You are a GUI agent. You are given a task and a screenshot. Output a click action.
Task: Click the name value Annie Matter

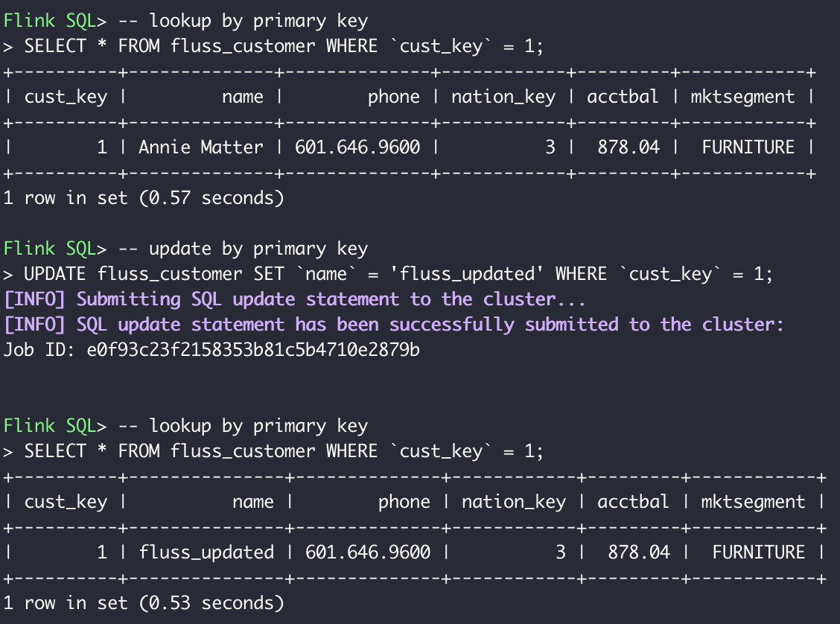201,147
